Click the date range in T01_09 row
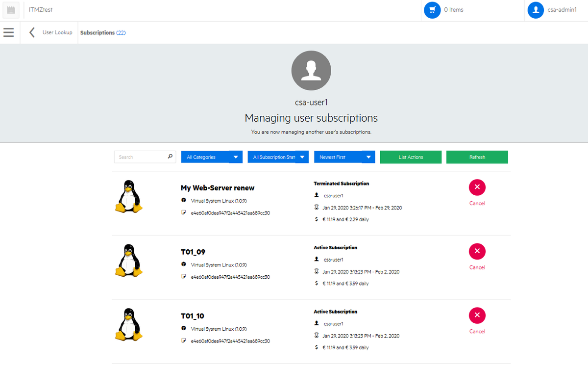Screen dimensions: 588x367 [361, 272]
